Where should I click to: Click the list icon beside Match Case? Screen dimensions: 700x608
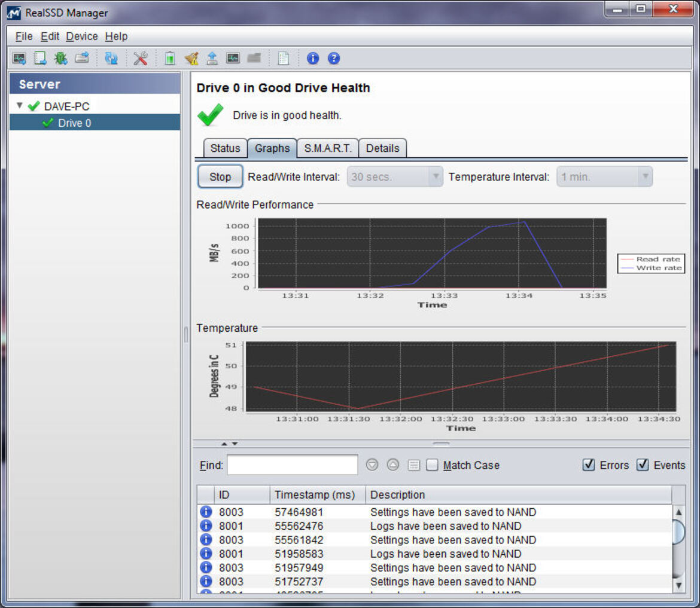[x=414, y=465]
